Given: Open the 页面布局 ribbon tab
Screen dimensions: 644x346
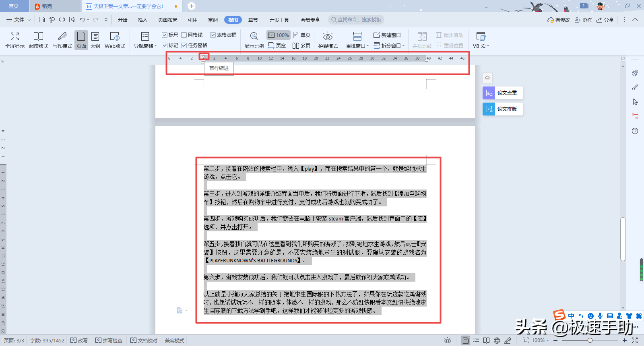Looking at the screenshot, I should point(168,20).
